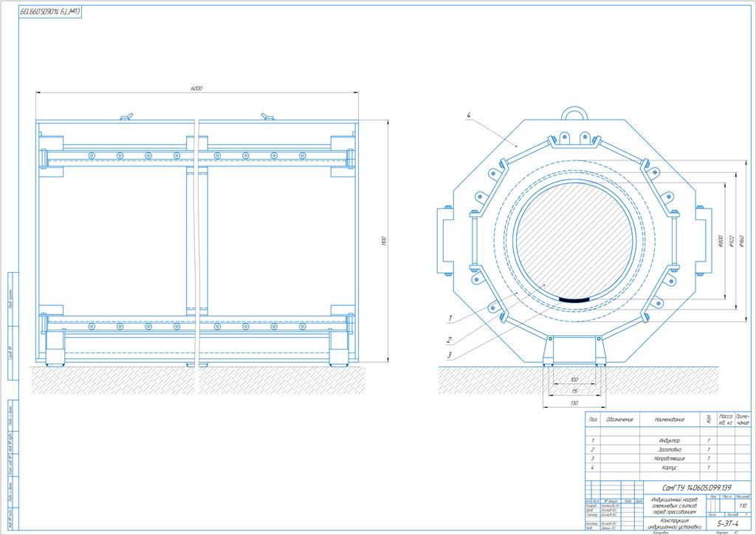This screenshot has height=535, width=756.
Task: Click the 'Индуктор' name cell
Action: point(669,440)
